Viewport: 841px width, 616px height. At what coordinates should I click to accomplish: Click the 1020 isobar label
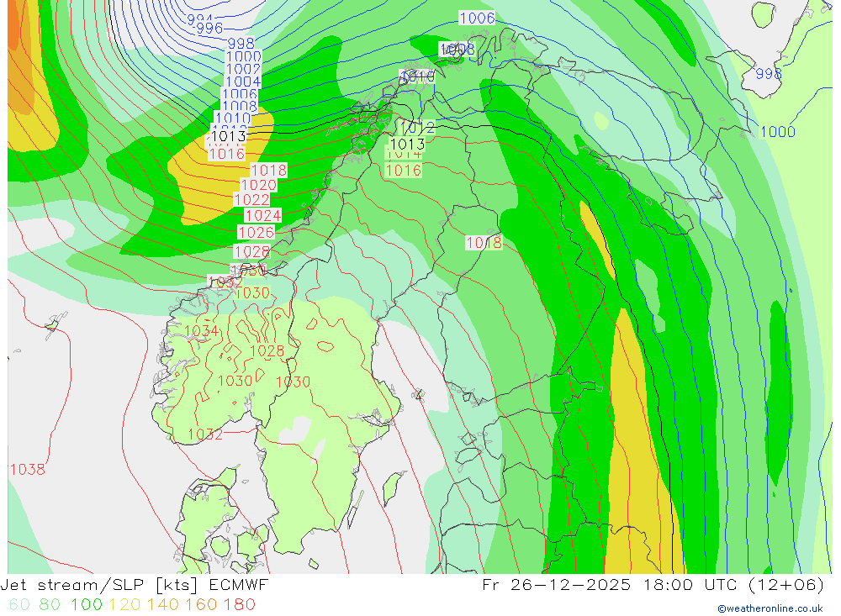coord(259,185)
